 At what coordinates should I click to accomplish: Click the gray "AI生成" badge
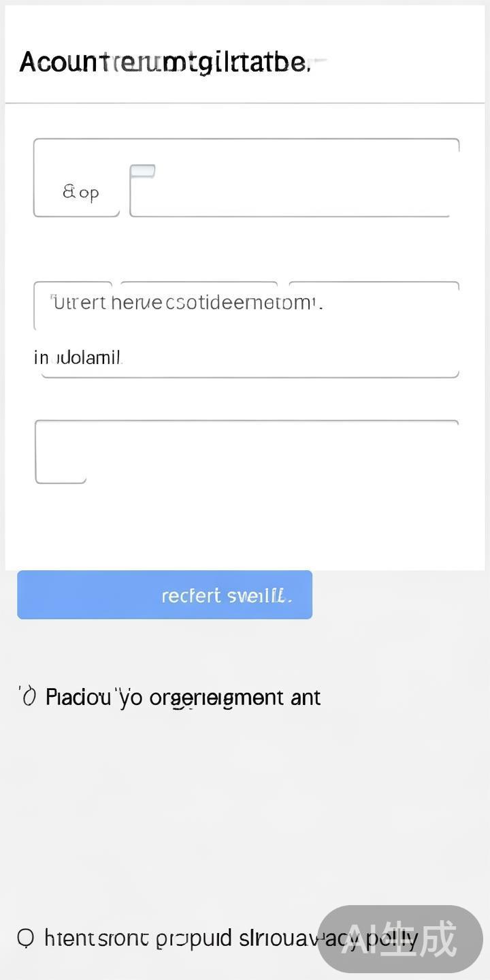(400, 938)
